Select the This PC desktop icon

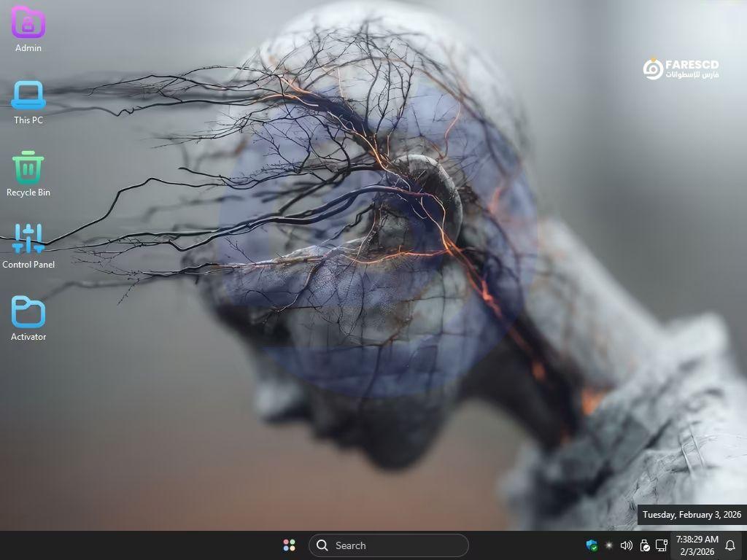click(x=28, y=96)
